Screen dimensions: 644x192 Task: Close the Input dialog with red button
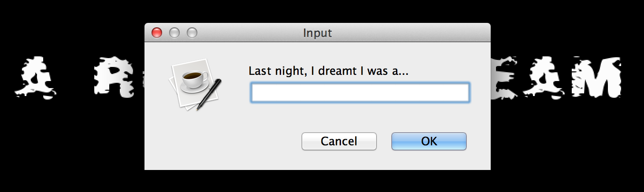point(157,33)
